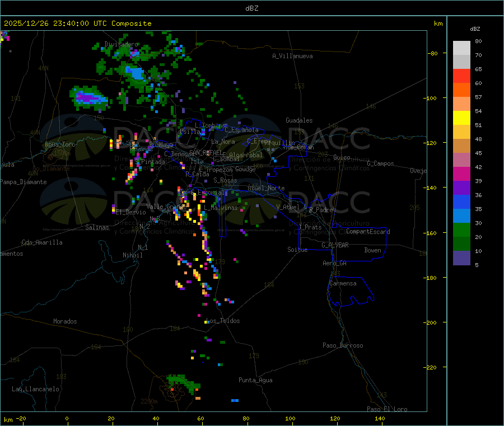Select the red 60 dBZ legend swatch
The height and width of the screenshot is (426, 504).
coord(461,76)
